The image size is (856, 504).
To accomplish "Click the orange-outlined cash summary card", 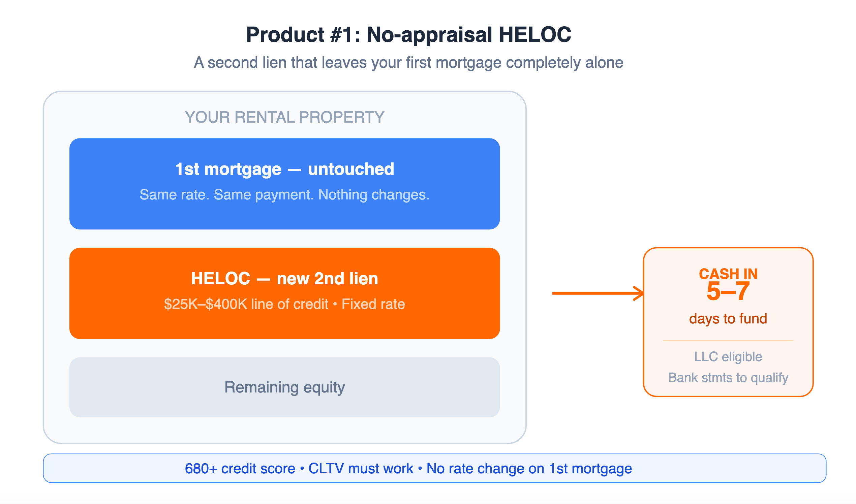I will (x=728, y=322).
